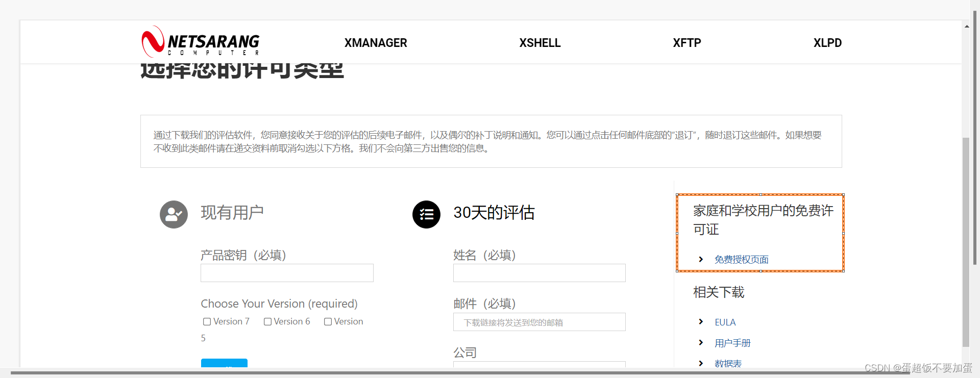The width and height of the screenshot is (980, 378).
Task: Check the Version 7 checkbox
Action: (x=207, y=321)
